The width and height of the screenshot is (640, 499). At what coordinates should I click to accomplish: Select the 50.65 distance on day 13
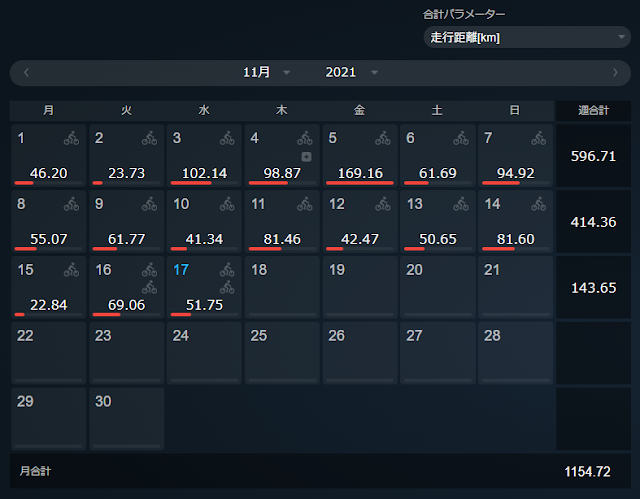[438, 239]
